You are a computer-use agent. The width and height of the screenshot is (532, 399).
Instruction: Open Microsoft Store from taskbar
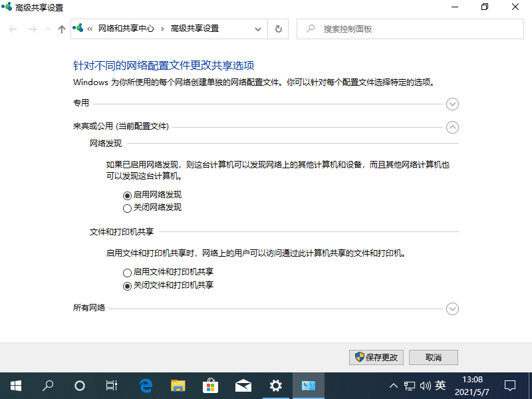point(210,385)
